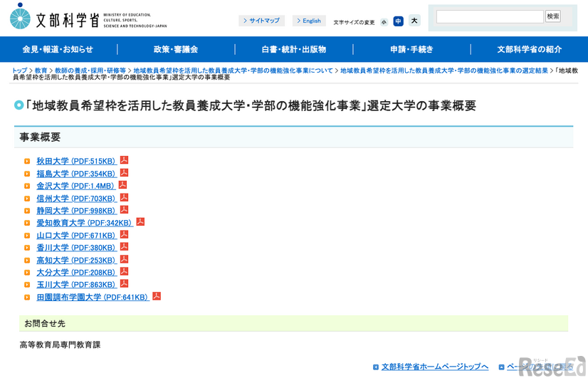The width and height of the screenshot is (588, 378).
Task: Open the PDF icon next to 福島大学
Action: (x=124, y=172)
